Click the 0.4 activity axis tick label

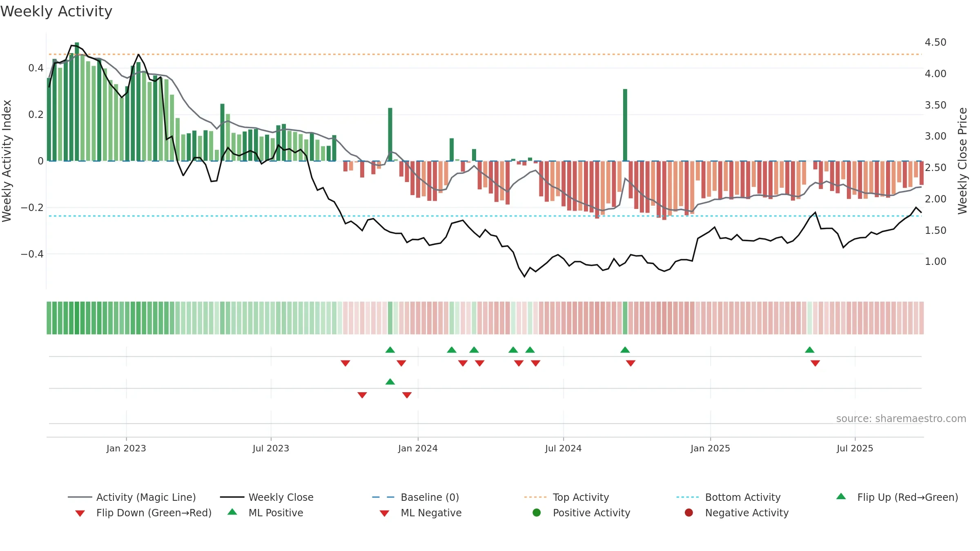(36, 68)
